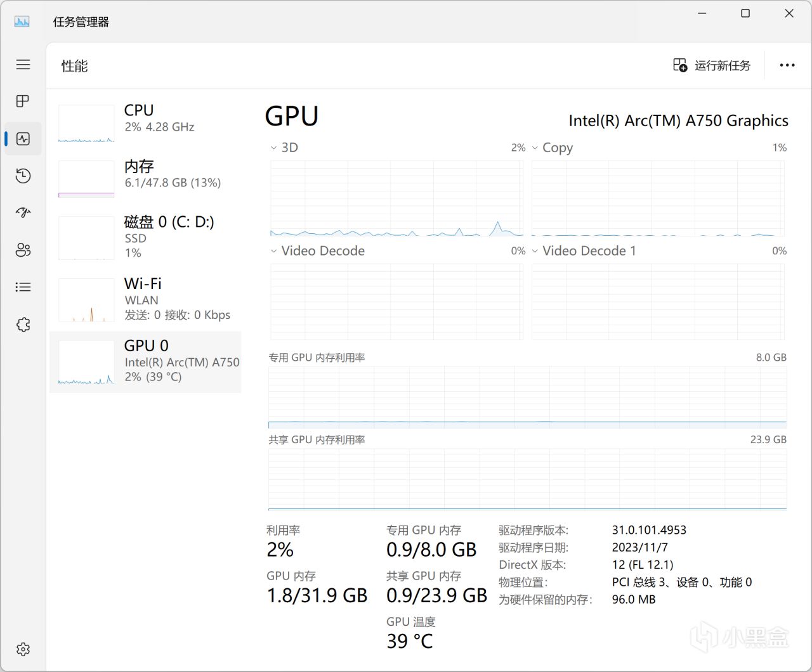
Task: Select 磁盘 0 (C: D:) entry
Action: point(145,236)
